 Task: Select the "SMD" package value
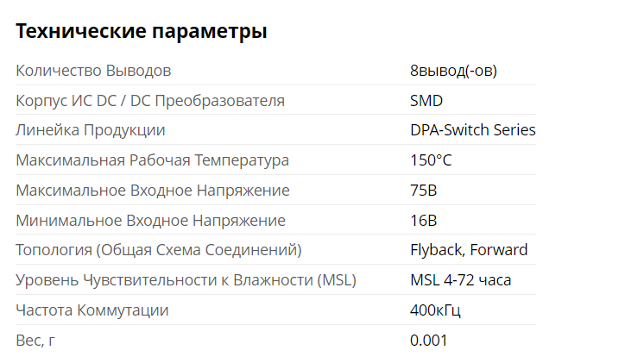426,100
